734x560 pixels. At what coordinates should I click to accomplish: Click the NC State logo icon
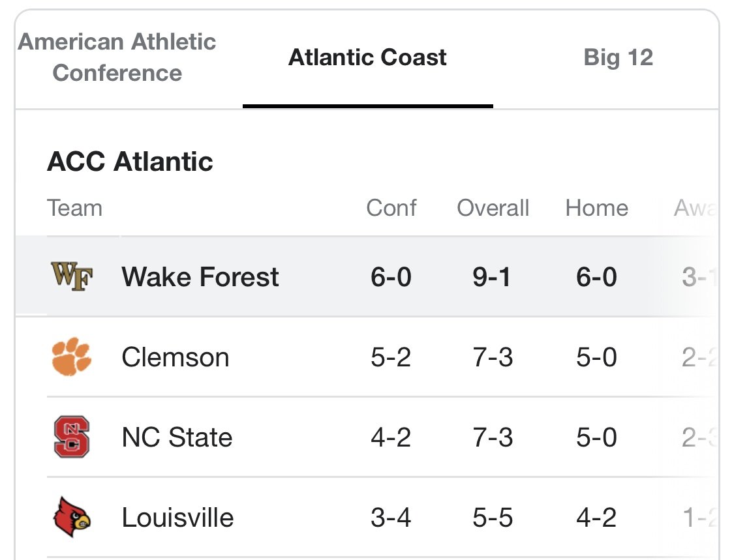click(72, 437)
